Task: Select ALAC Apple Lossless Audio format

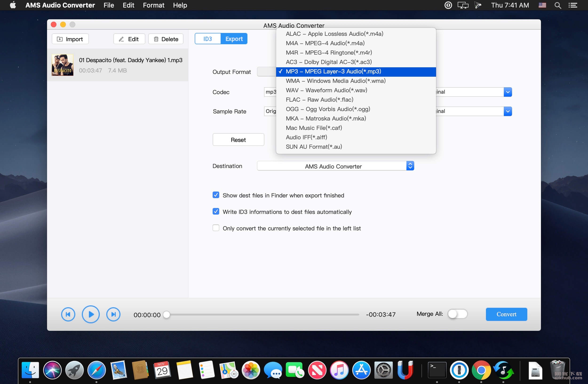Action: 356,34
